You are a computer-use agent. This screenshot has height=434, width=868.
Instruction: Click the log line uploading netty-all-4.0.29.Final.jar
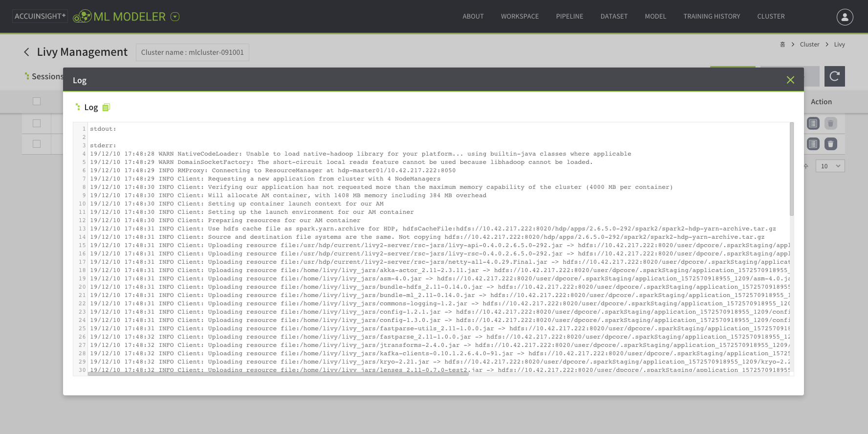(440, 262)
